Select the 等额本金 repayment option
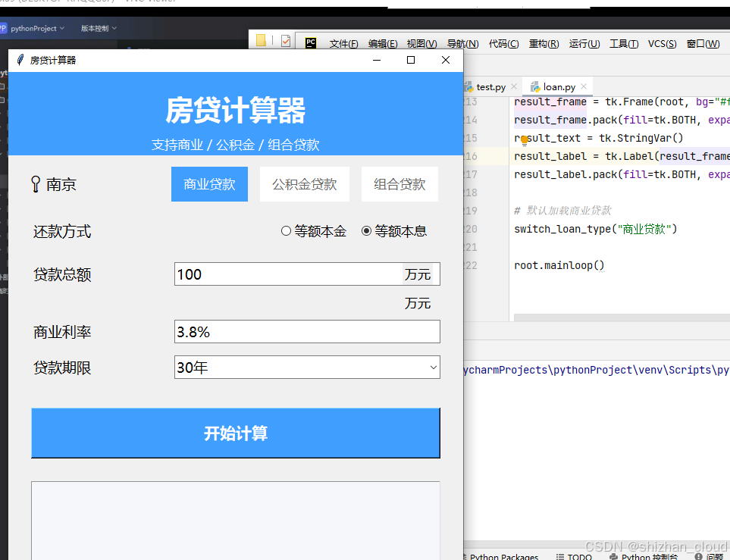The image size is (730, 560). point(314,231)
